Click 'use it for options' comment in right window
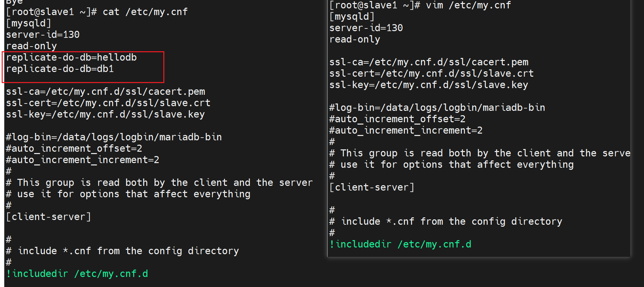The width and height of the screenshot is (644, 287). [452, 165]
